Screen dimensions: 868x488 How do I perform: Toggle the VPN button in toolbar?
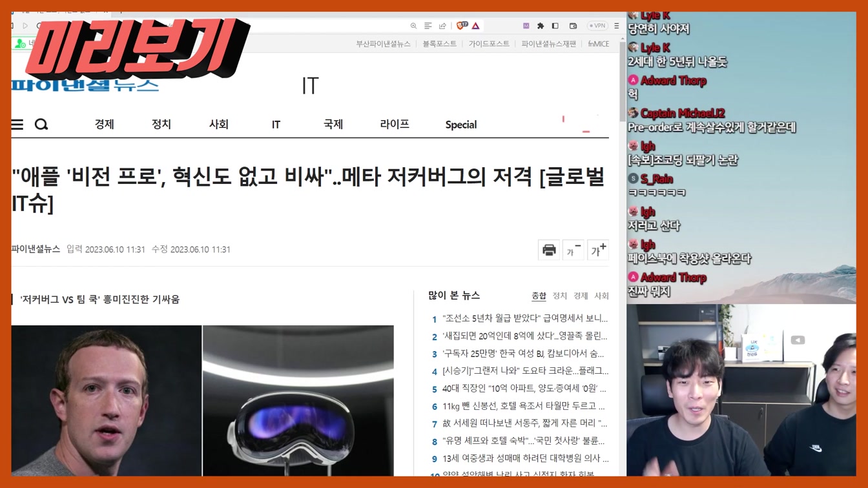point(597,26)
